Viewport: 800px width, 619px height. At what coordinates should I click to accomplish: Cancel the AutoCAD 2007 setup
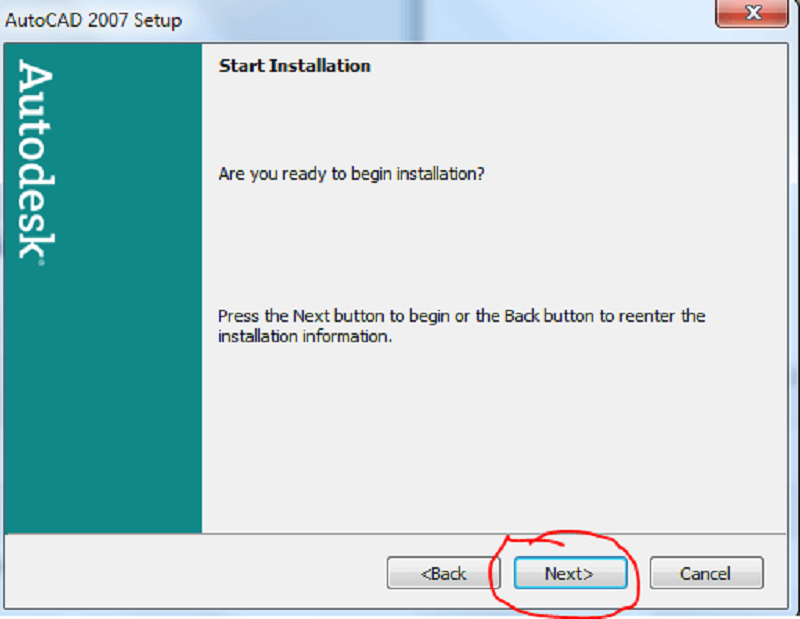pyautogui.click(x=706, y=573)
